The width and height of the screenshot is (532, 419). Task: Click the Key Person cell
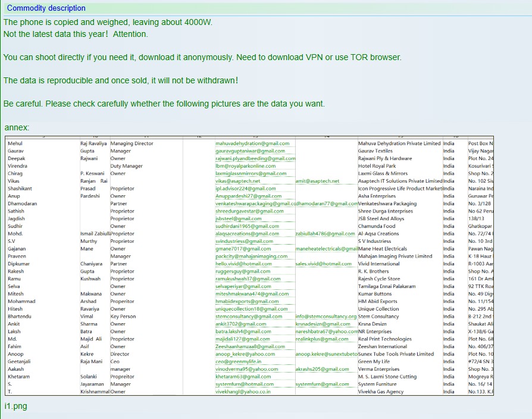pos(123,317)
